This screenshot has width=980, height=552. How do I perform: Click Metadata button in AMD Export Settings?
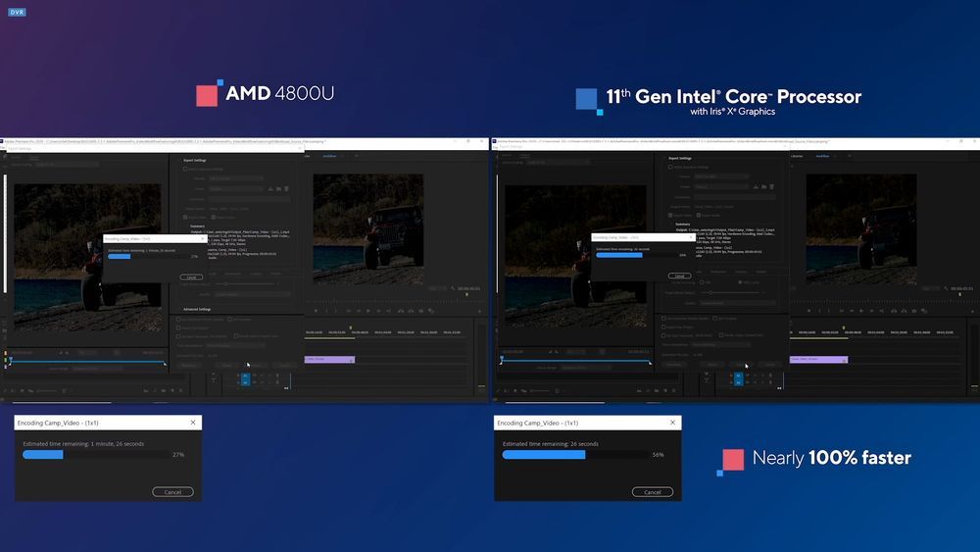pos(189,365)
